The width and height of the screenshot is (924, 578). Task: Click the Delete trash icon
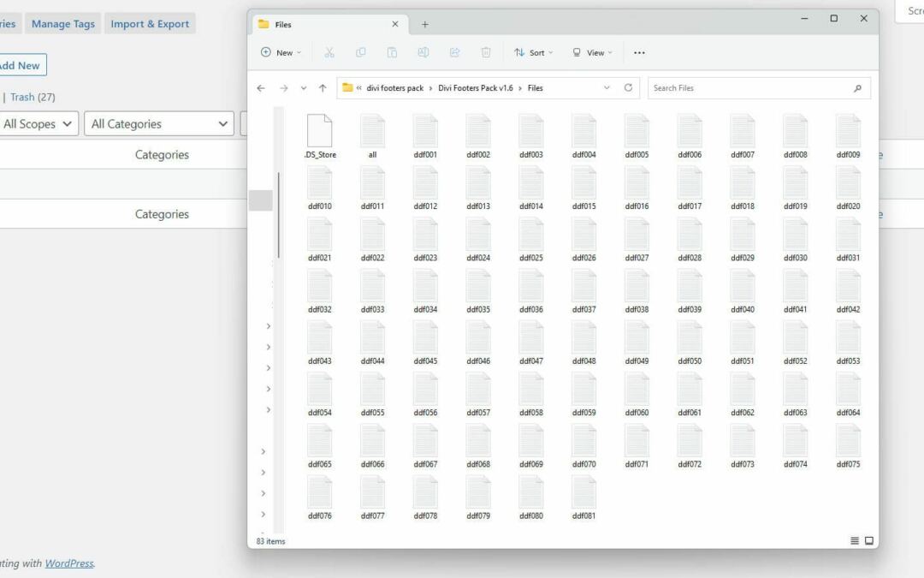tap(486, 52)
